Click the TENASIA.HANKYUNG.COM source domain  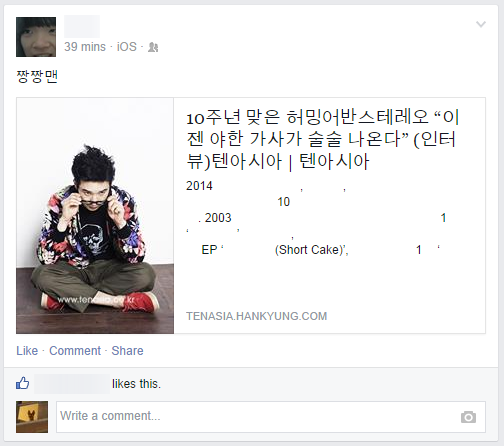tap(257, 316)
